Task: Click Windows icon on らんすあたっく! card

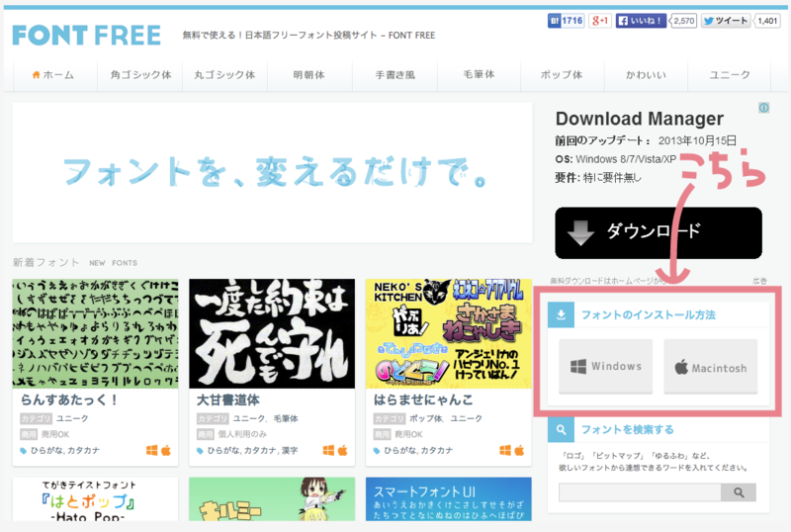Action: coord(151,450)
